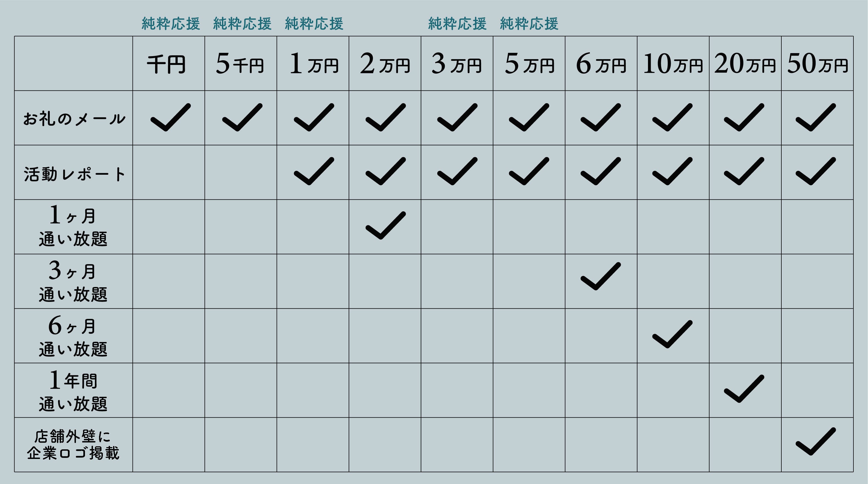
Task: Click the 純粋応援 label above 3万円
Action: coord(457,24)
